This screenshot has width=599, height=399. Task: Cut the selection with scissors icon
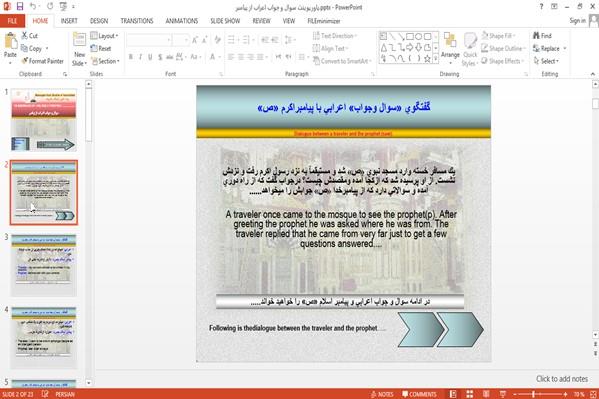(x=24, y=36)
